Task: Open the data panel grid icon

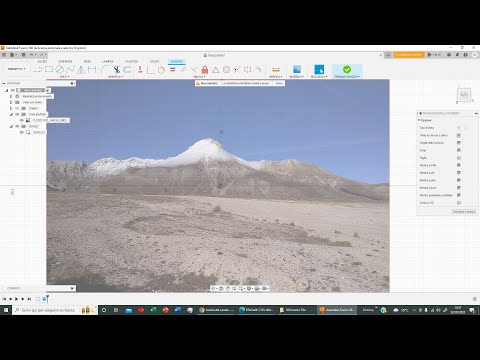Action: point(4,55)
